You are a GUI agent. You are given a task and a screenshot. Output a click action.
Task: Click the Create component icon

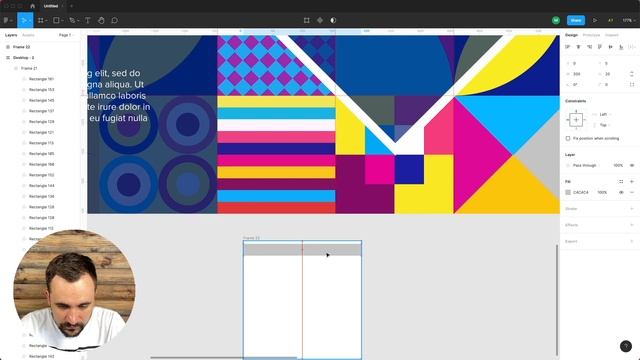pyautogui.click(x=320, y=20)
